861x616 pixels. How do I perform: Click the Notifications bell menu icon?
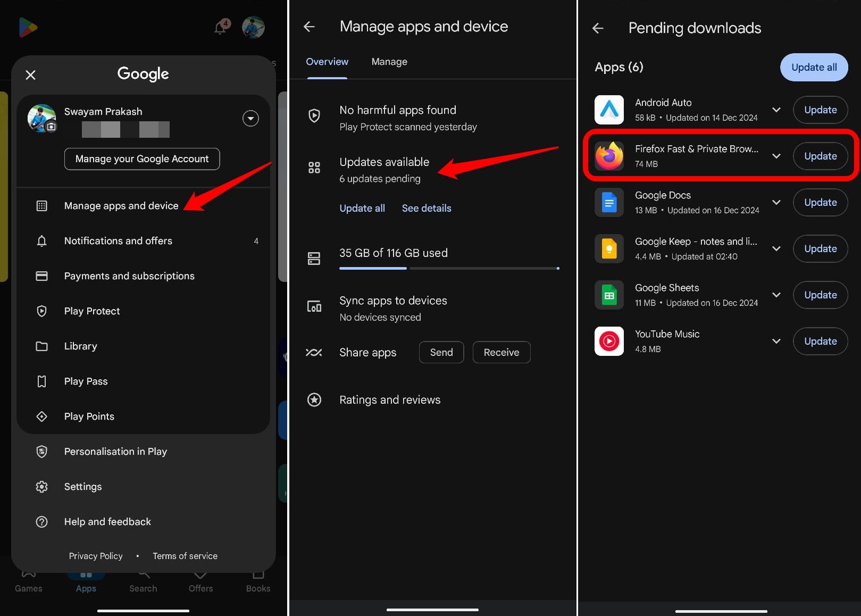41,241
